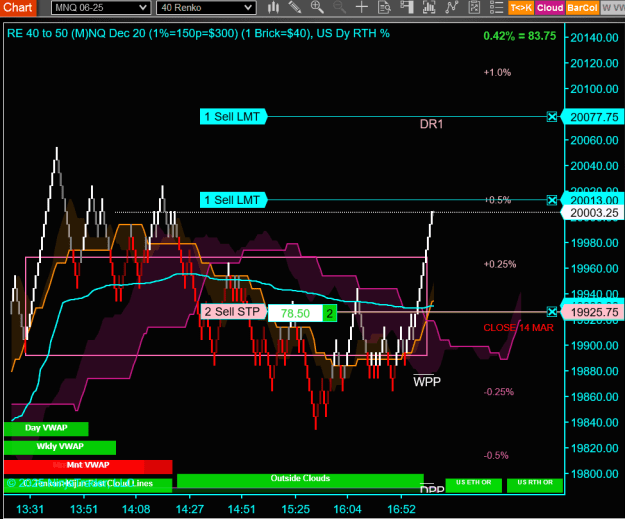Select the drawing tools pencil icon

tap(295, 7)
